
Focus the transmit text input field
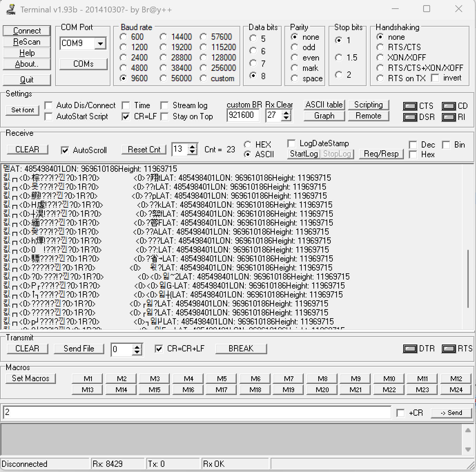(x=197, y=413)
